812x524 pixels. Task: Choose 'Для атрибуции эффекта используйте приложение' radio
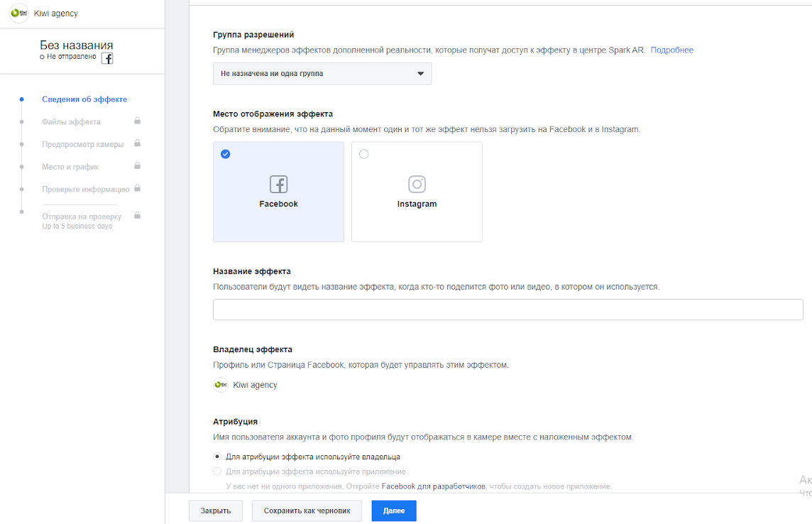[x=217, y=471]
